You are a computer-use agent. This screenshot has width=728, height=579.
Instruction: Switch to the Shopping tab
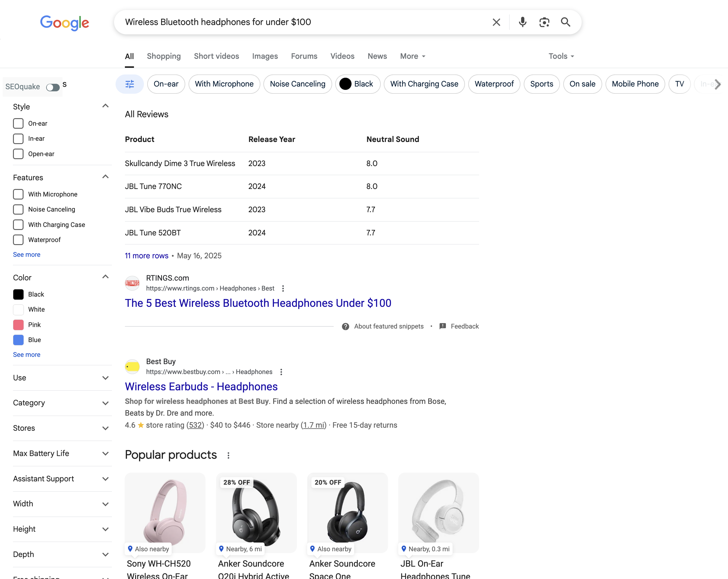tap(164, 56)
